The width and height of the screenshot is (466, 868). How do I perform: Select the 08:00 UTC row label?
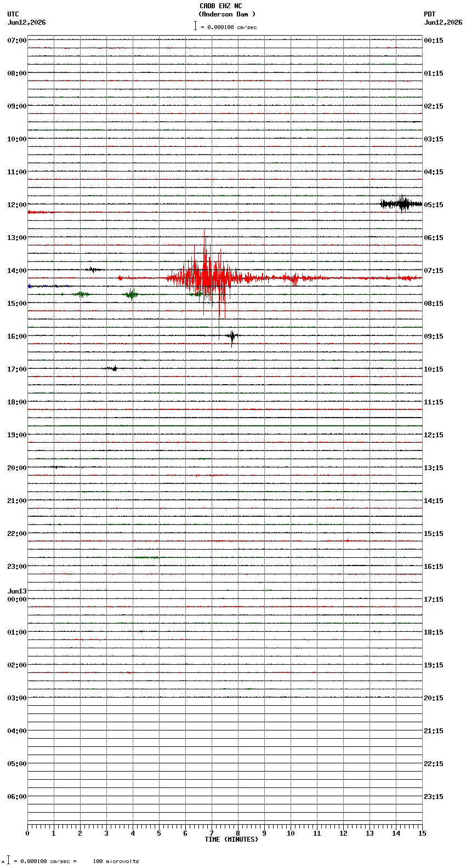pyautogui.click(x=17, y=73)
